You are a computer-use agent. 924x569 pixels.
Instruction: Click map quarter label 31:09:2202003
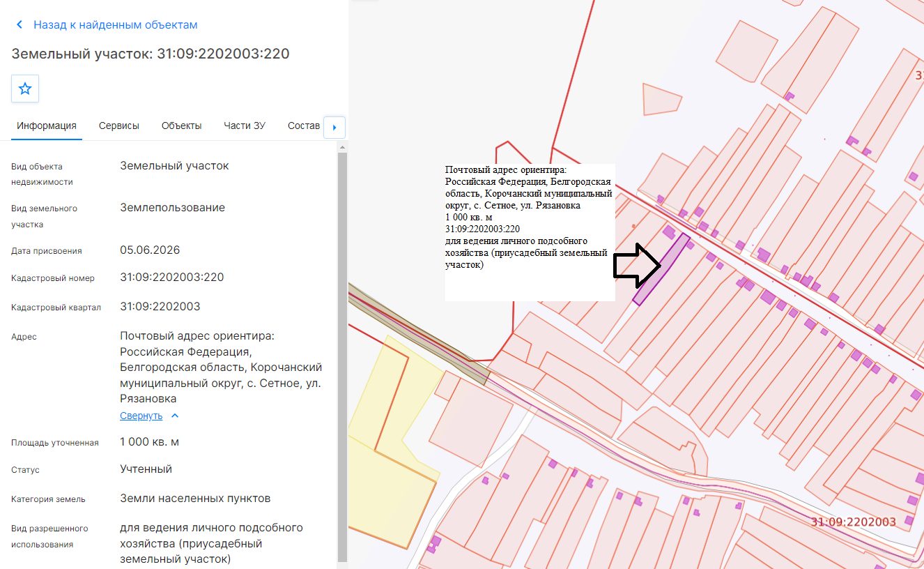[x=854, y=522]
